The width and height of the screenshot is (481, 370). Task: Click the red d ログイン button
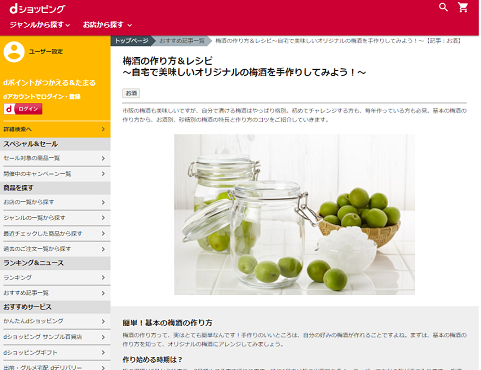[23, 109]
